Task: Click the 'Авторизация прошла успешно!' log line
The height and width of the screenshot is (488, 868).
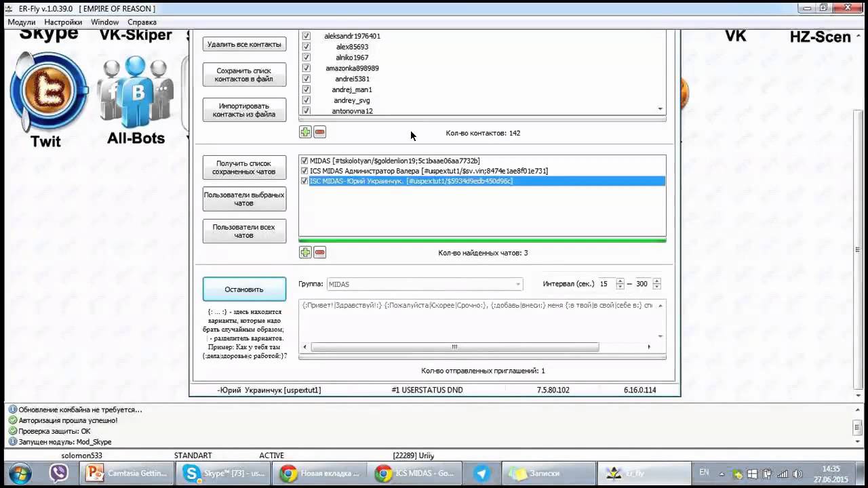Action: [x=68, y=420]
